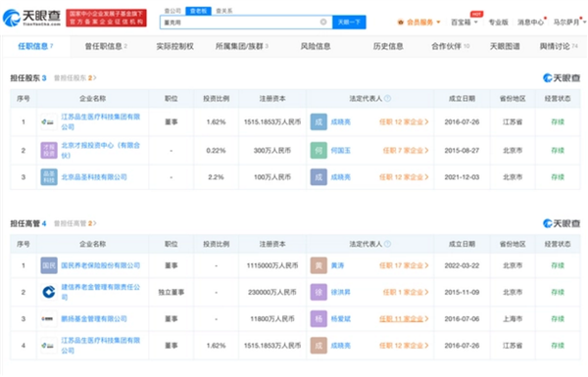The height and width of the screenshot is (377, 588).
Task: Expand 任职 11 家企业 for 杨爱斌
Action: click(404, 319)
